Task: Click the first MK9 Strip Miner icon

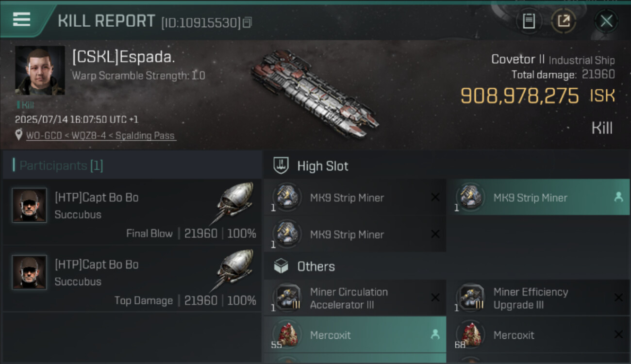Action: coord(287,198)
